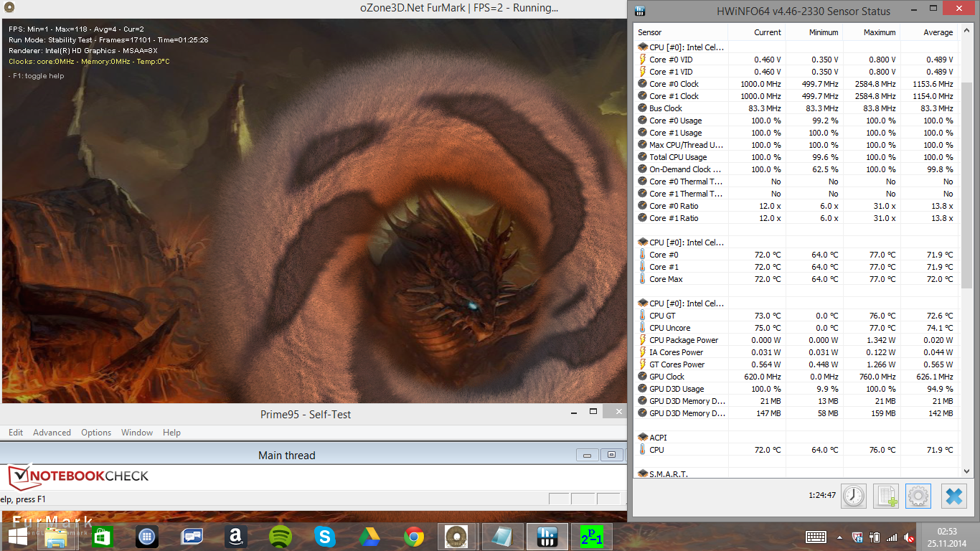
Task: Click the HWiNFO64 title bar icon
Action: pos(641,11)
